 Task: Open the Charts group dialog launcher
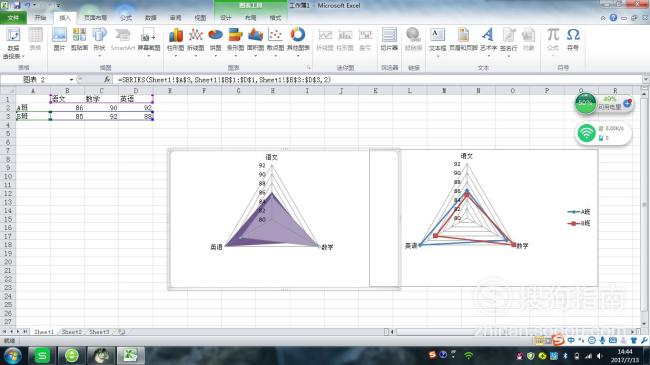(x=309, y=68)
